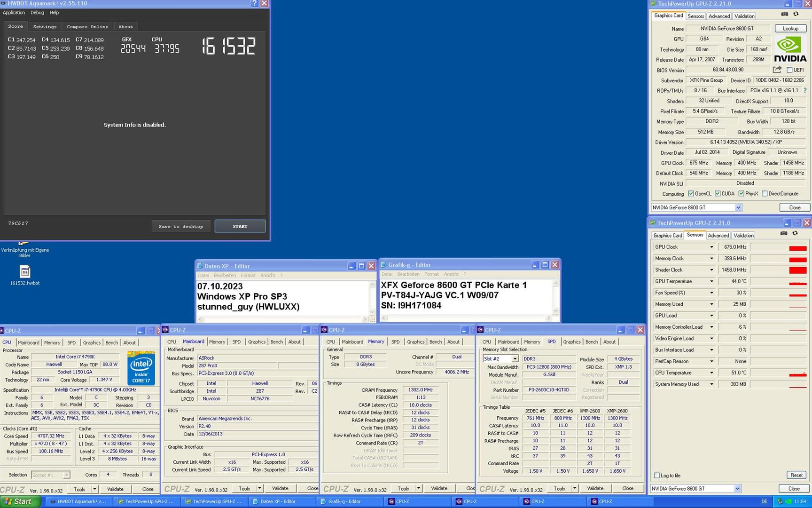The height and width of the screenshot is (508, 812).
Task: Expand the Memory Clock sensor dropdown
Action: coord(711,258)
